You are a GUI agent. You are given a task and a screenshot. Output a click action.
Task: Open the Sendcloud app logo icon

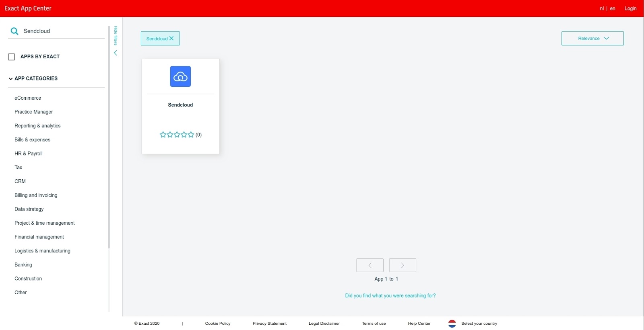[x=180, y=76]
